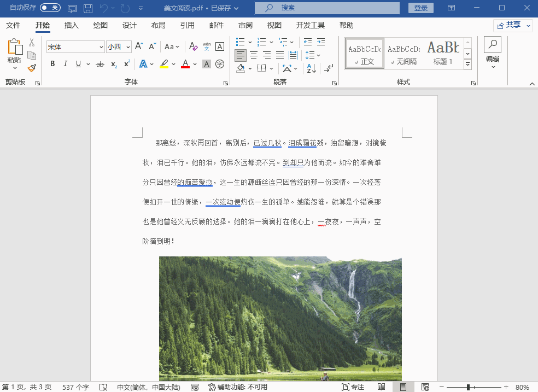Expand the styles gallery more arrow
Screen dimensions: 538x392
[x=467, y=64]
